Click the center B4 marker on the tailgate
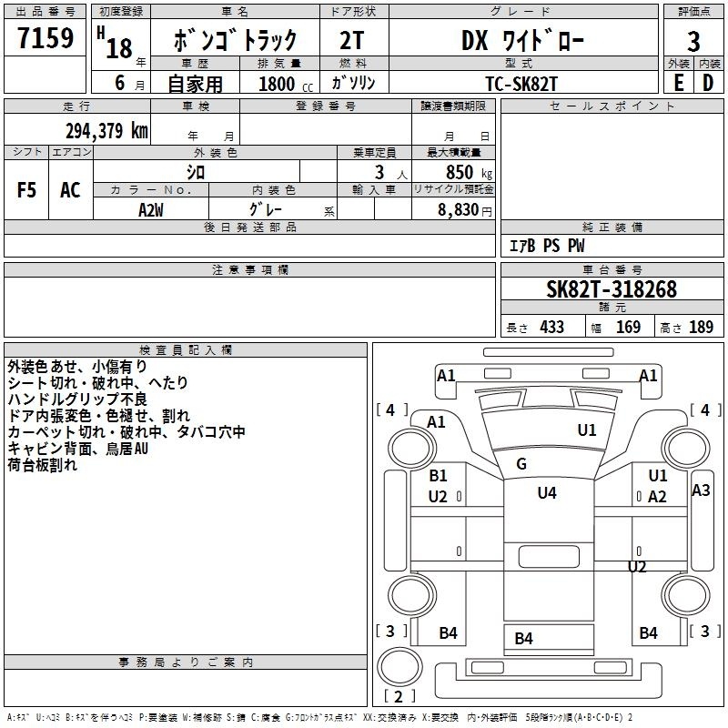The width and height of the screenshot is (728, 728). tap(523, 639)
